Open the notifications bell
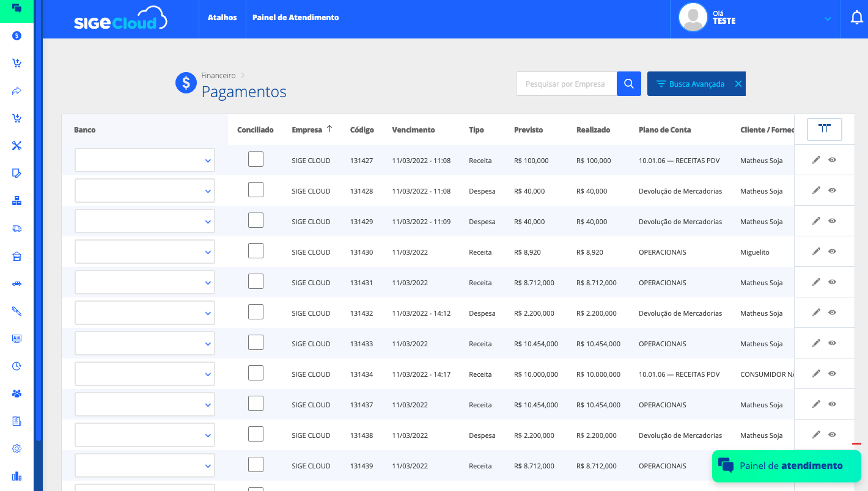The image size is (868, 491). pyautogui.click(x=857, y=18)
